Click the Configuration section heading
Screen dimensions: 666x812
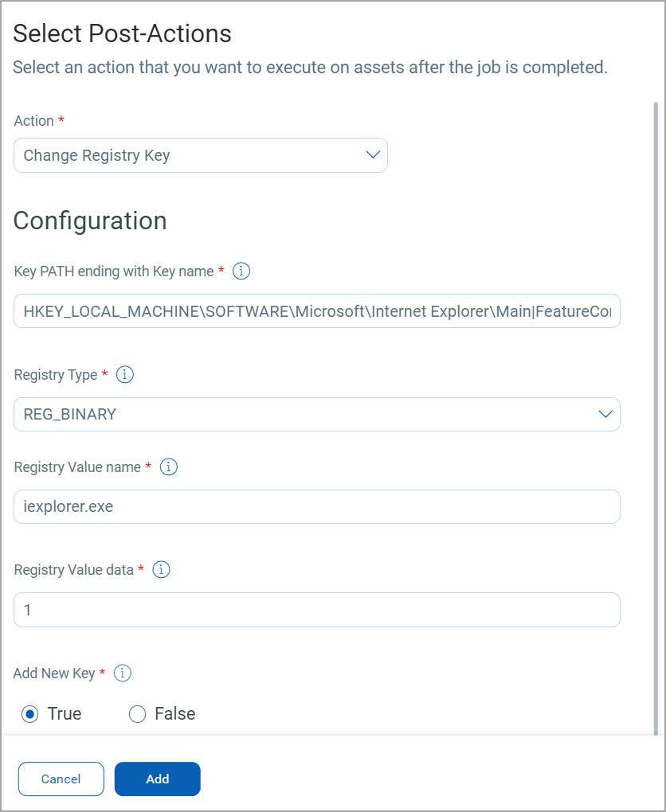89,221
